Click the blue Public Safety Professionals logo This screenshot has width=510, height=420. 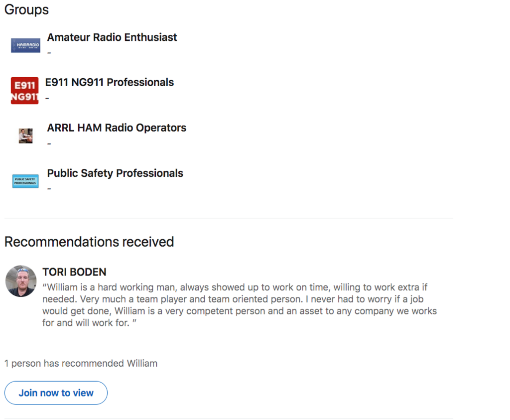pyautogui.click(x=25, y=181)
